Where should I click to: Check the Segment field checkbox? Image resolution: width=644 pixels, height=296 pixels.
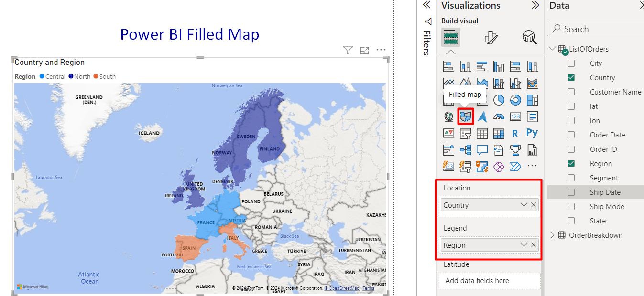571,178
